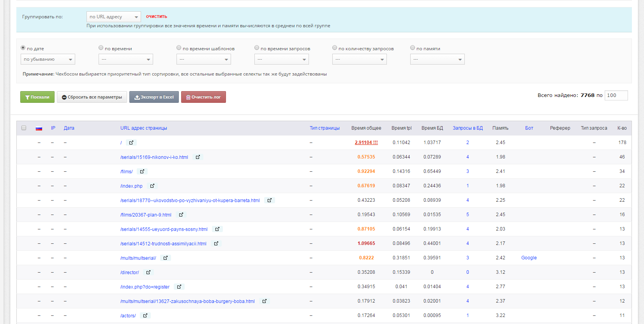Open the /index.php URL link
This screenshot has height=324, width=644.
coord(132,186)
